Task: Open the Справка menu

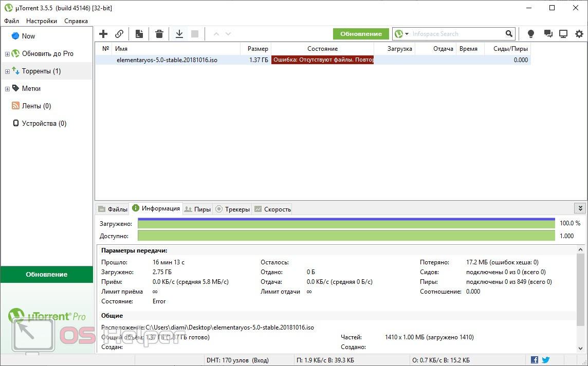Action: tap(76, 21)
